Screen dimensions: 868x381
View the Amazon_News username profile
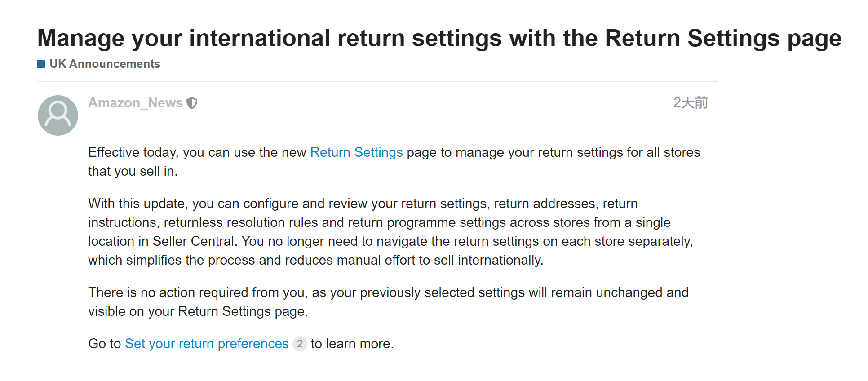click(x=135, y=103)
